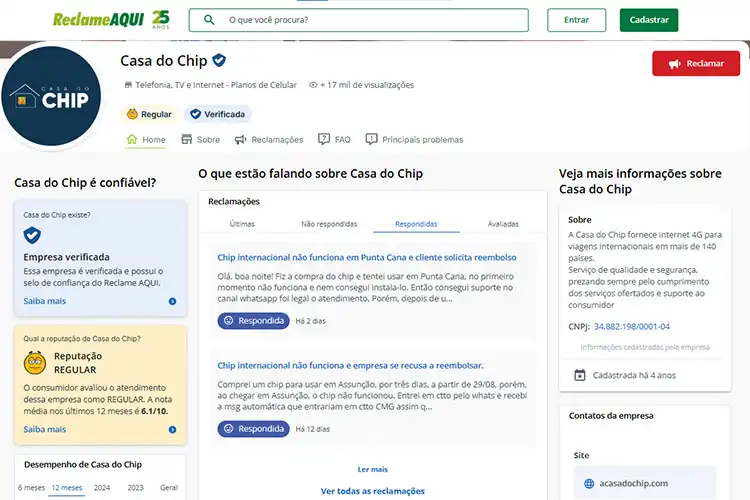Click the green Cadastrar button

[x=649, y=20]
